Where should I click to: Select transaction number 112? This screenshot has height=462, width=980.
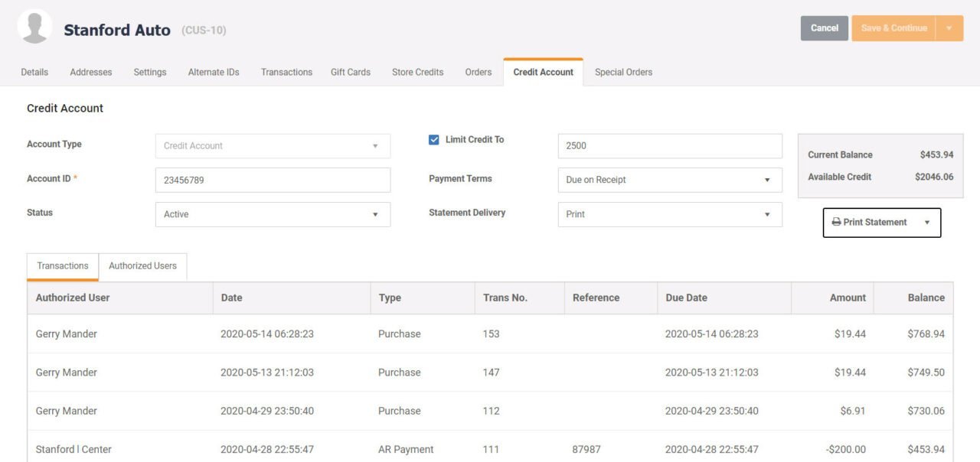(x=492, y=411)
